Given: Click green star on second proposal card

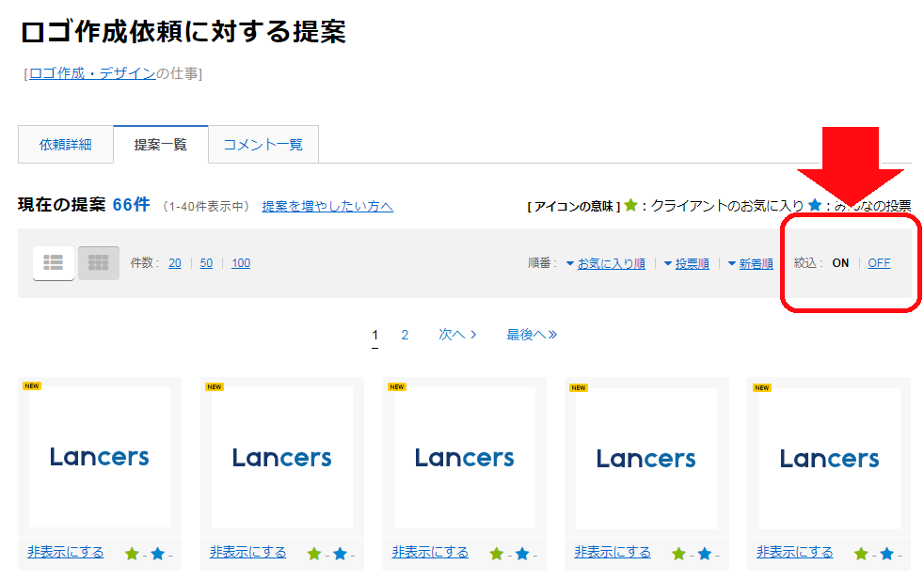Looking at the screenshot, I should (314, 554).
